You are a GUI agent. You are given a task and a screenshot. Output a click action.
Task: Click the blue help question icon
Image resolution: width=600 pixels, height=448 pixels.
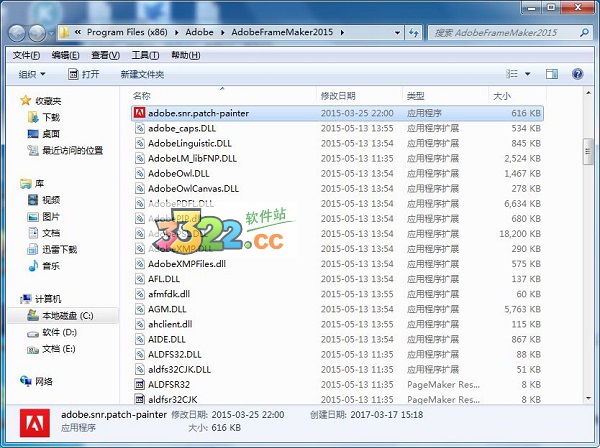(x=577, y=73)
